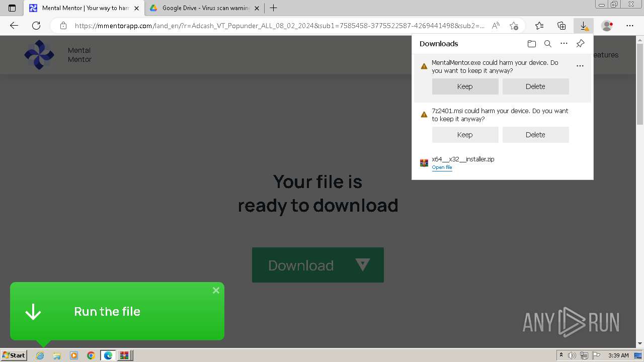
Task: Close the Mental Mentor tab
Action: tap(136, 8)
